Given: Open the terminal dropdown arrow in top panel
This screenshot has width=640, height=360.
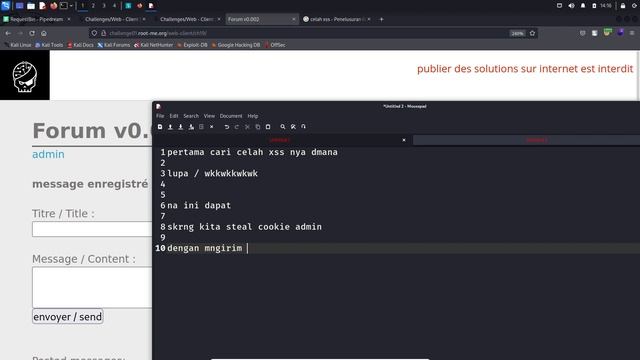Looking at the screenshot, I should pos(71,6).
